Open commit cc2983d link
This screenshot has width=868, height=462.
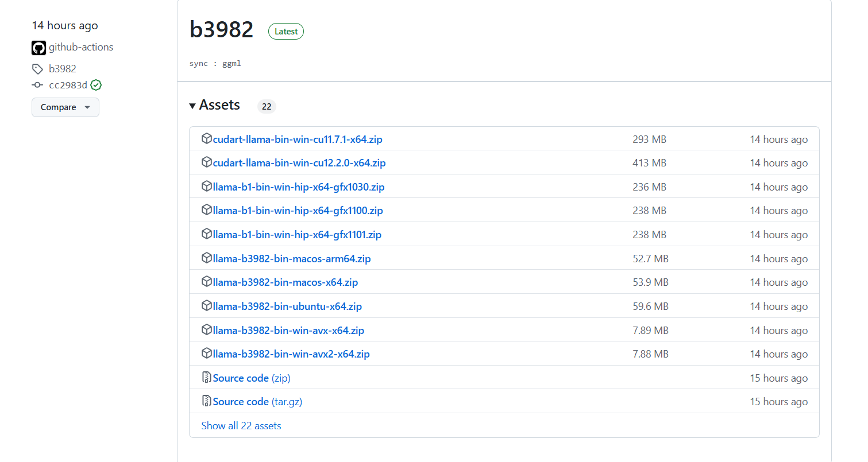coord(68,85)
